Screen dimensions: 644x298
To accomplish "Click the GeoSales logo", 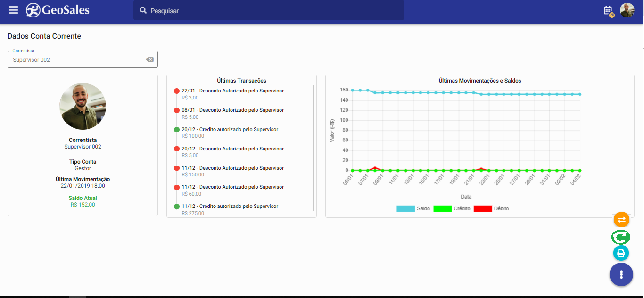I will point(58,10).
